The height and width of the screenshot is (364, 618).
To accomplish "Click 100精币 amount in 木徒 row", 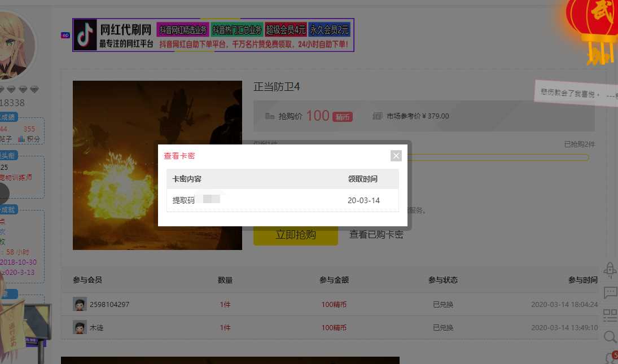I will [x=334, y=327].
